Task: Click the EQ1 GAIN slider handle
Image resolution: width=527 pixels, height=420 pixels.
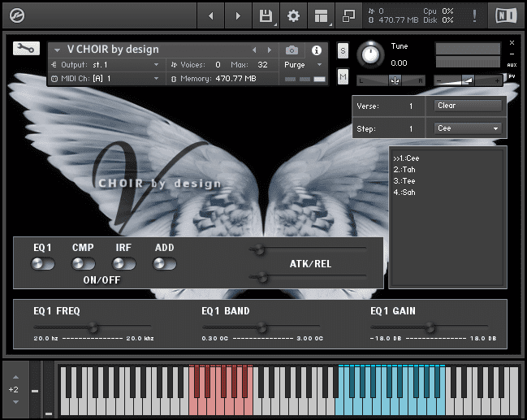Action: pyautogui.click(x=430, y=327)
